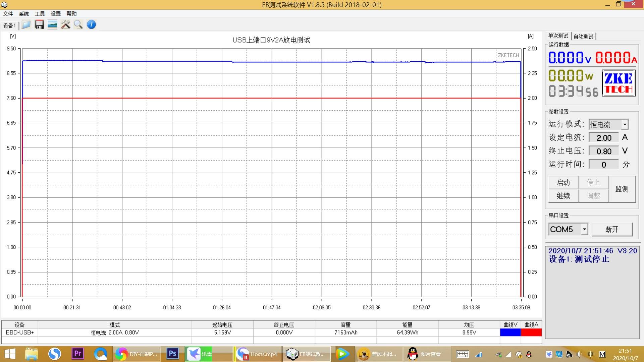This screenshot has height=362, width=644.
Task: Open Tencent Video play icon on taskbar
Action: tap(342, 354)
